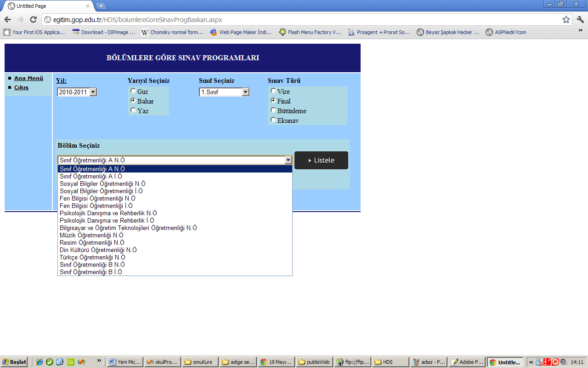Click the browser back arrow

point(7,19)
